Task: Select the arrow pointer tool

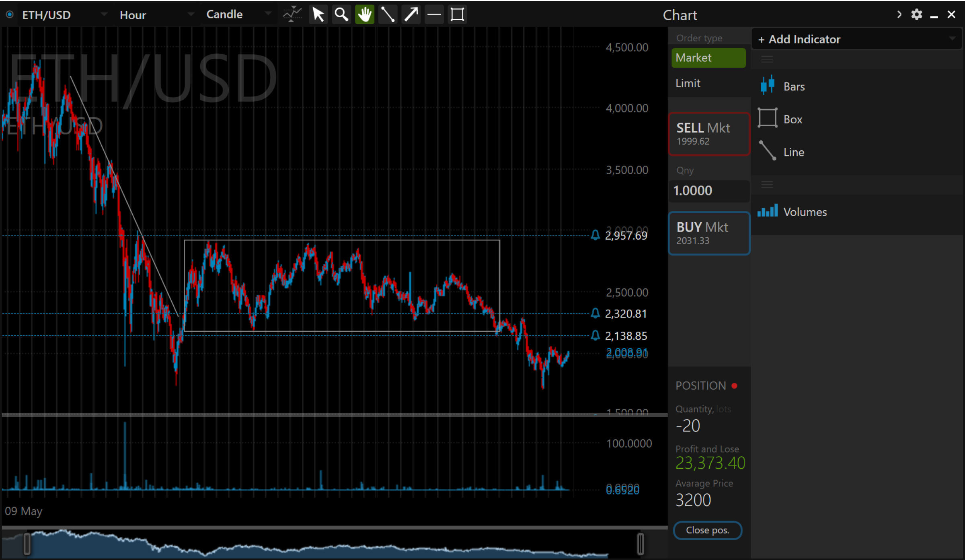Action: click(x=318, y=15)
